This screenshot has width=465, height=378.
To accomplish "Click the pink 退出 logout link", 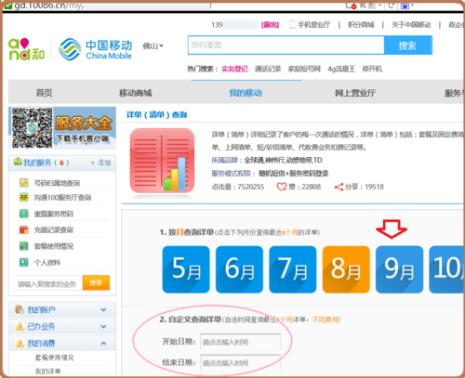I will 270,25.
